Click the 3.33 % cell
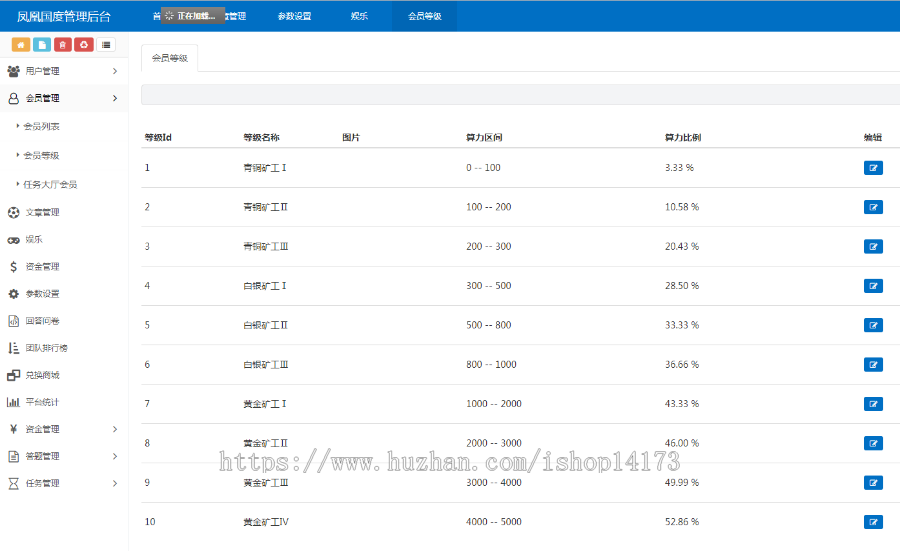 tap(680, 168)
